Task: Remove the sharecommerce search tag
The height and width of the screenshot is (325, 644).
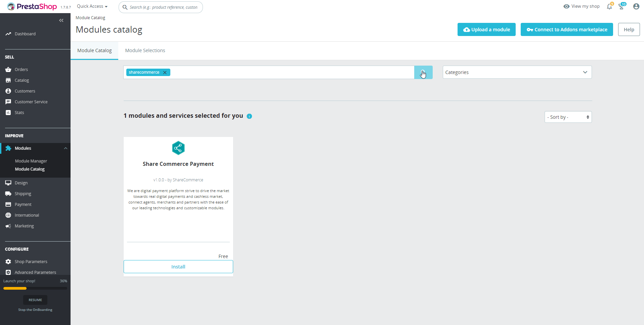Action: point(165,72)
